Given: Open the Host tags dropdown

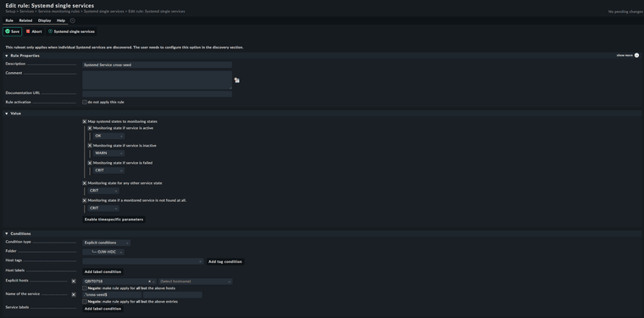Looking at the screenshot, I should (143, 261).
